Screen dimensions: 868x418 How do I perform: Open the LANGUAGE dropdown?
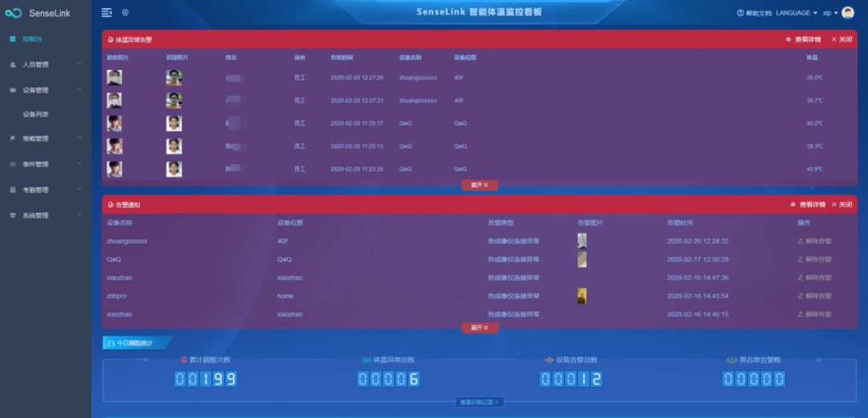point(796,13)
